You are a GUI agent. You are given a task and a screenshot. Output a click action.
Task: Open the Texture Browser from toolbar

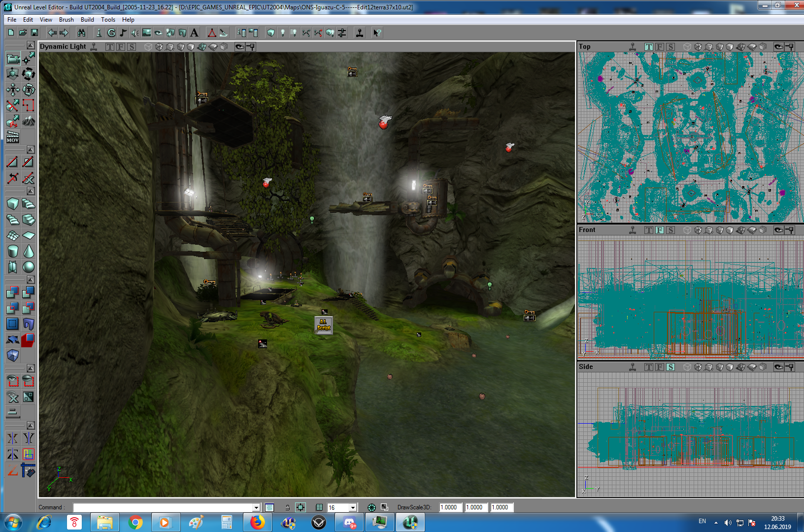[147, 33]
